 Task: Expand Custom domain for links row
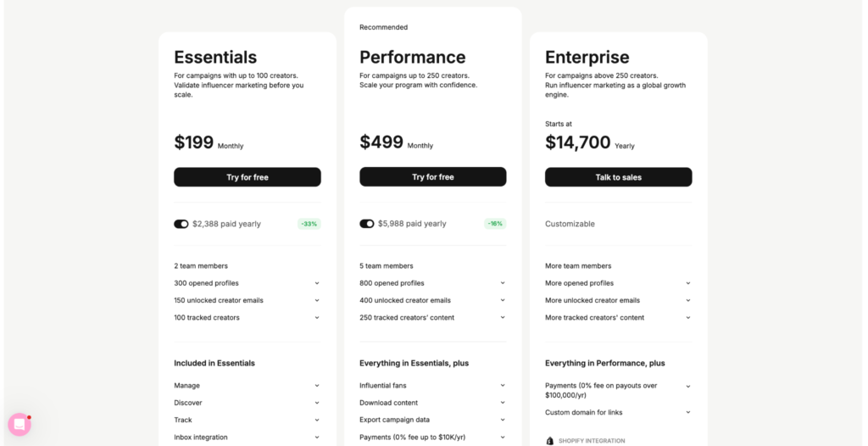tap(688, 413)
